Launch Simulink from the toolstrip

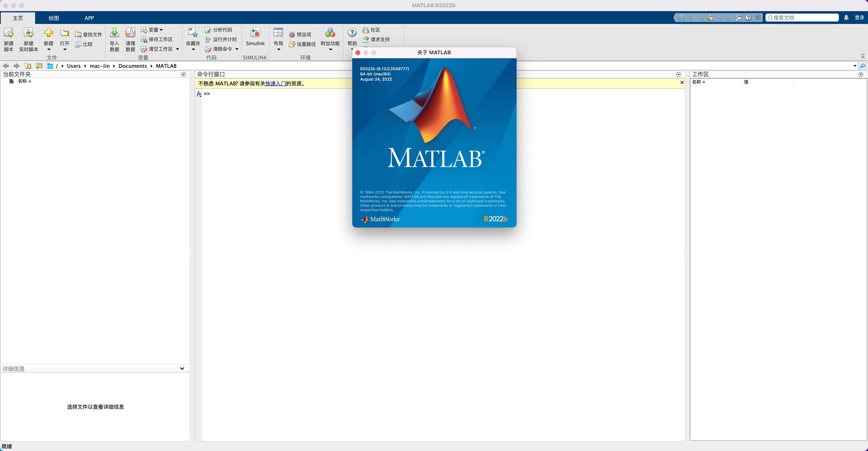[255, 37]
